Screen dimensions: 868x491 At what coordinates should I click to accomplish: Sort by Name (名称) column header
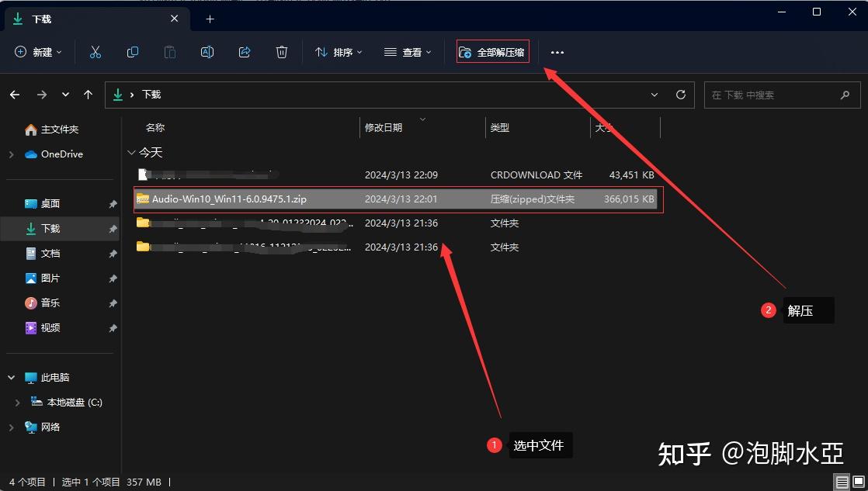click(155, 128)
